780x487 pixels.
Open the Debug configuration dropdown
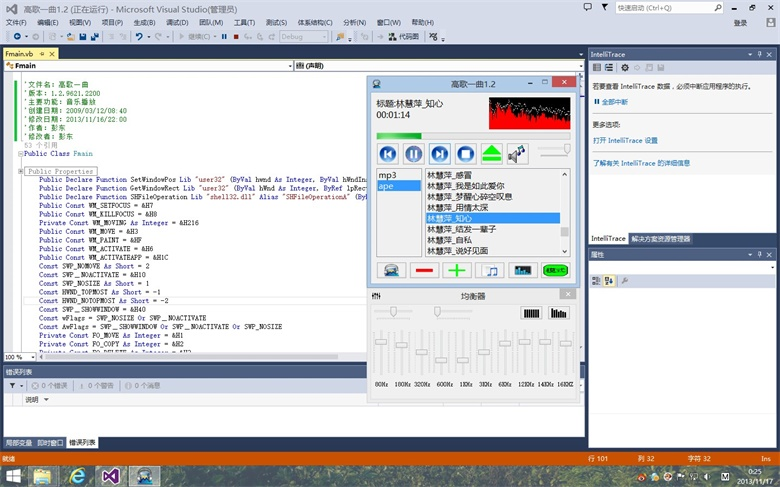tap(305, 37)
